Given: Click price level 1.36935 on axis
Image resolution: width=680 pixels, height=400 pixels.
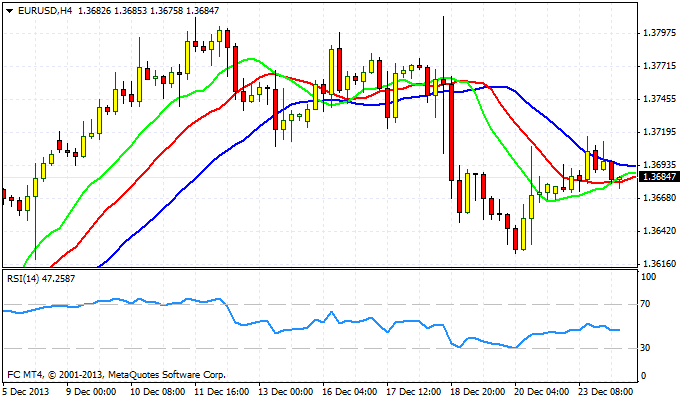Looking at the screenshot, I should click(660, 165).
